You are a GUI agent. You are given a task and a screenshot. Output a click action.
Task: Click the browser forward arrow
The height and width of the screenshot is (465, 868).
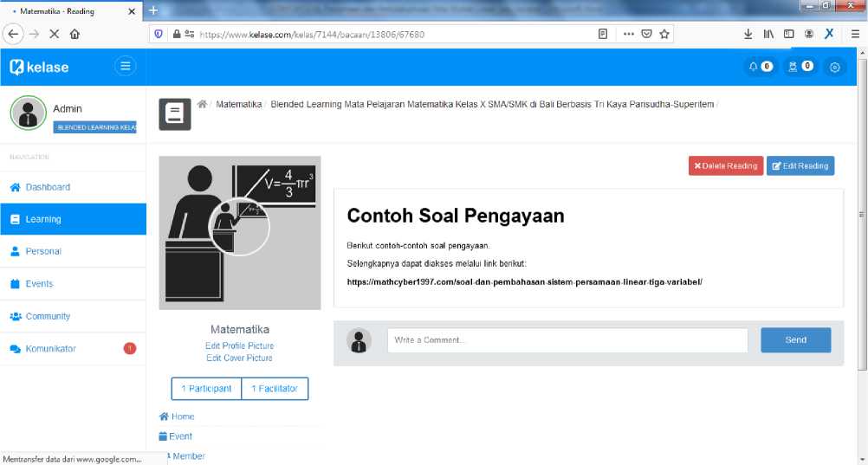[35, 35]
